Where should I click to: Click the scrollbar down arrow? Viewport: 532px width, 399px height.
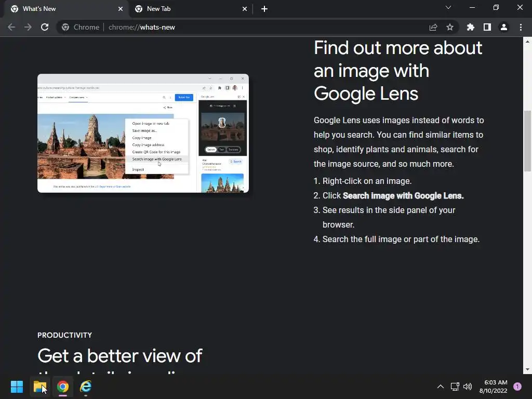[x=527, y=369]
